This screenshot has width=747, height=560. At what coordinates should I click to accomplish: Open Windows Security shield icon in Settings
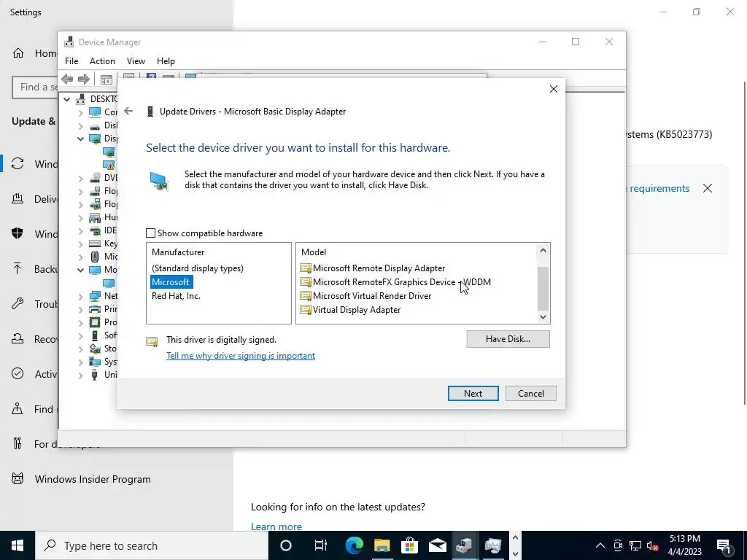tap(18, 233)
